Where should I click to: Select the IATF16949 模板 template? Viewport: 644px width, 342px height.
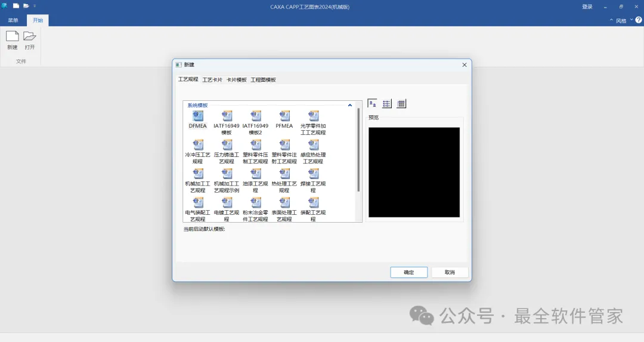click(x=227, y=122)
